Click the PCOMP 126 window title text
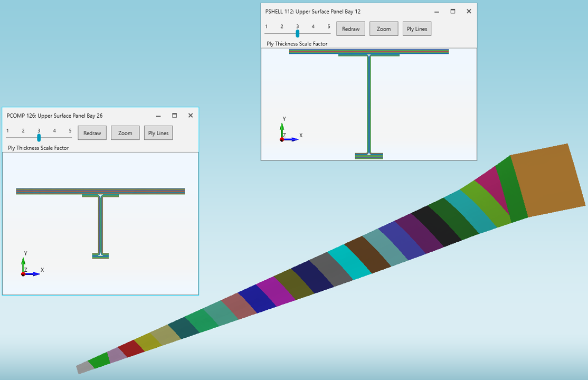This screenshot has height=380, width=588. [x=55, y=116]
